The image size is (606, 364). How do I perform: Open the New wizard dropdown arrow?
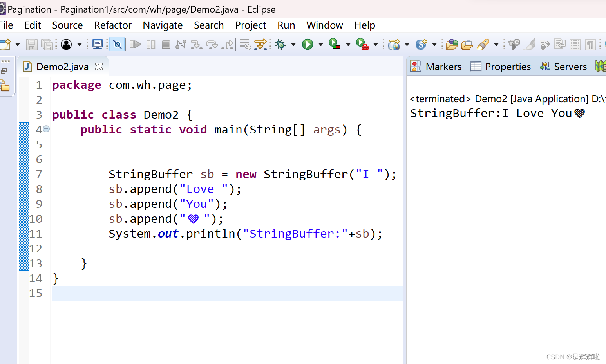pyautogui.click(x=18, y=44)
